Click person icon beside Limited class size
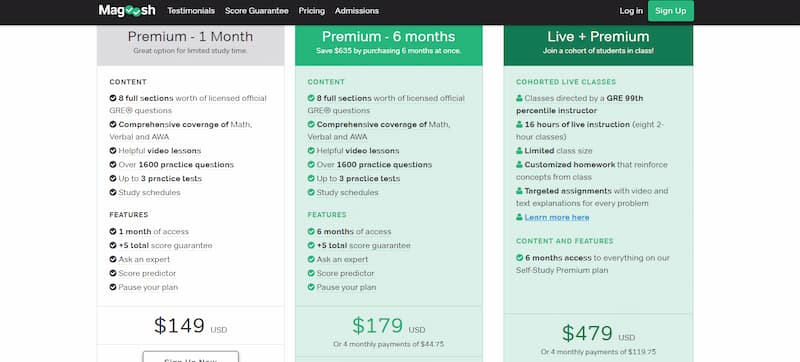800x362 pixels. pyautogui.click(x=519, y=151)
